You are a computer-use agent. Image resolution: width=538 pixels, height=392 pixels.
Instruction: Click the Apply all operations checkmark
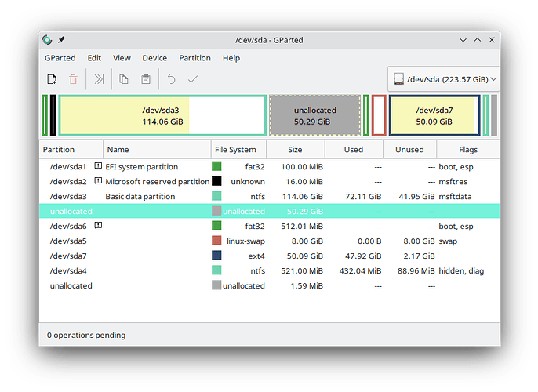pyautogui.click(x=193, y=79)
